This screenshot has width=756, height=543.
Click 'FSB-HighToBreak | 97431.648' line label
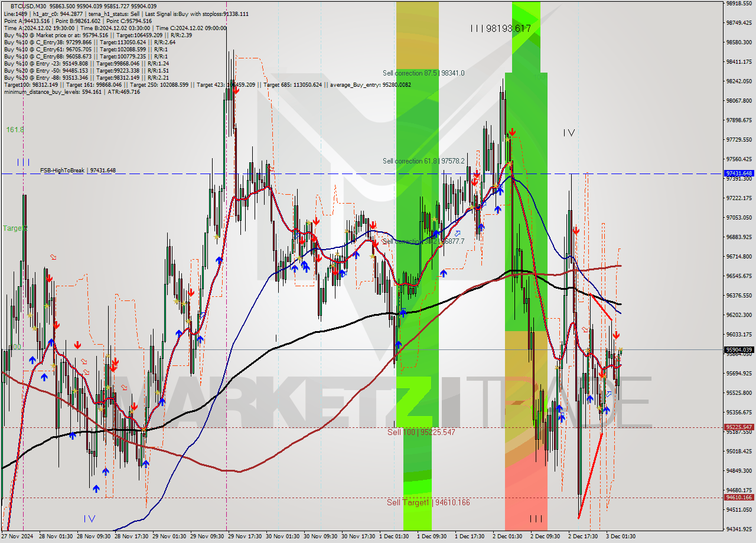coord(78,171)
